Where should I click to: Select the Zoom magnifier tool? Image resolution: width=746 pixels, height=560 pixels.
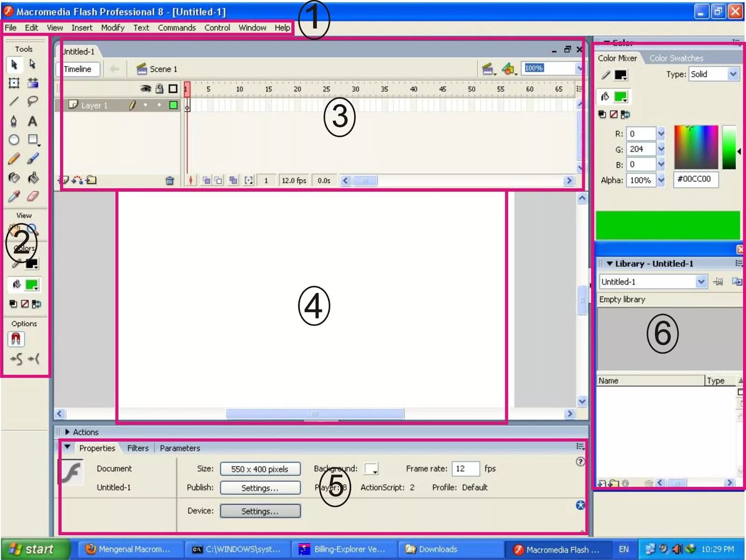(x=33, y=229)
